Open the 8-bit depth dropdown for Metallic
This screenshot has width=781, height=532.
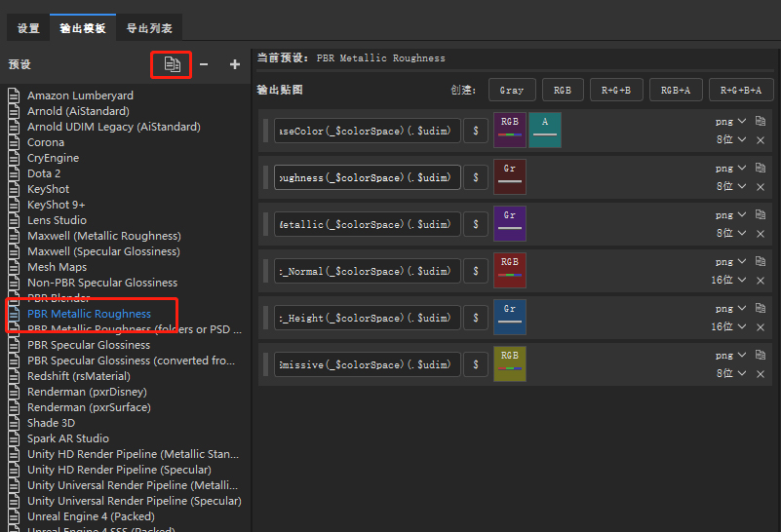pyautogui.click(x=730, y=234)
